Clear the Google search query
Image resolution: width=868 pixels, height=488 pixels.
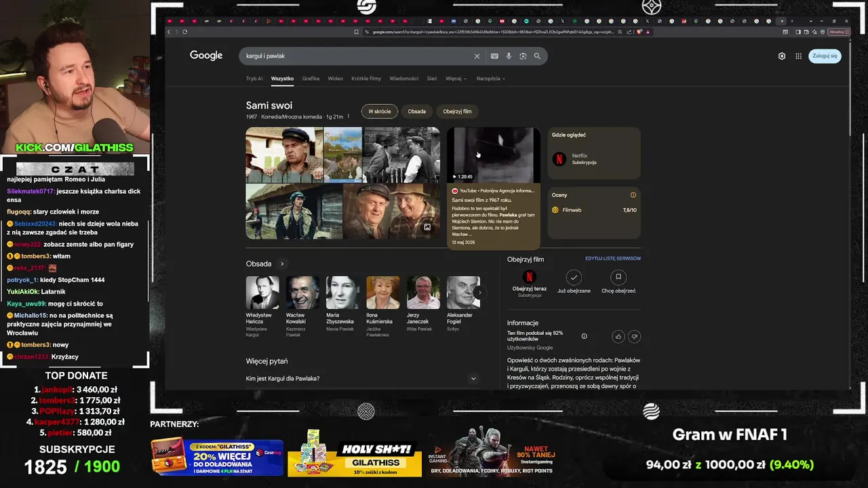477,56
